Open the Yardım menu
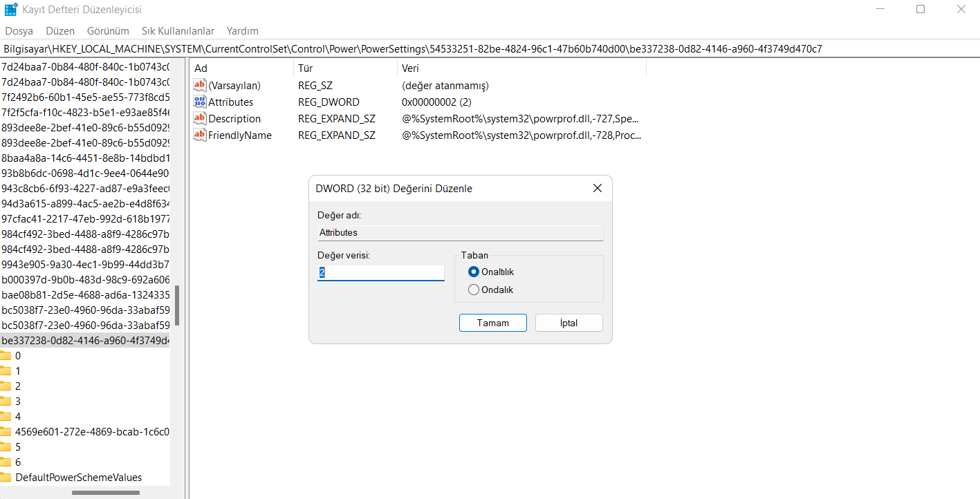Image resolution: width=980 pixels, height=499 pixels. click(x=243, y=31)
